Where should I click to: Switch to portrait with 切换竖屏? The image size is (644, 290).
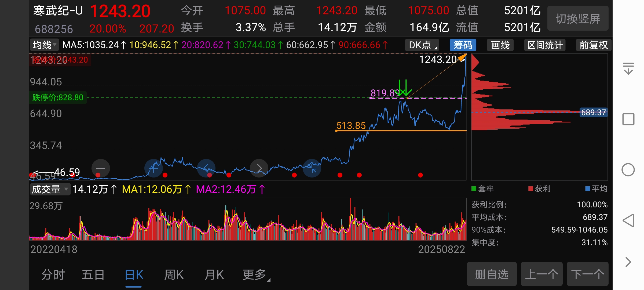click(578, 18)
